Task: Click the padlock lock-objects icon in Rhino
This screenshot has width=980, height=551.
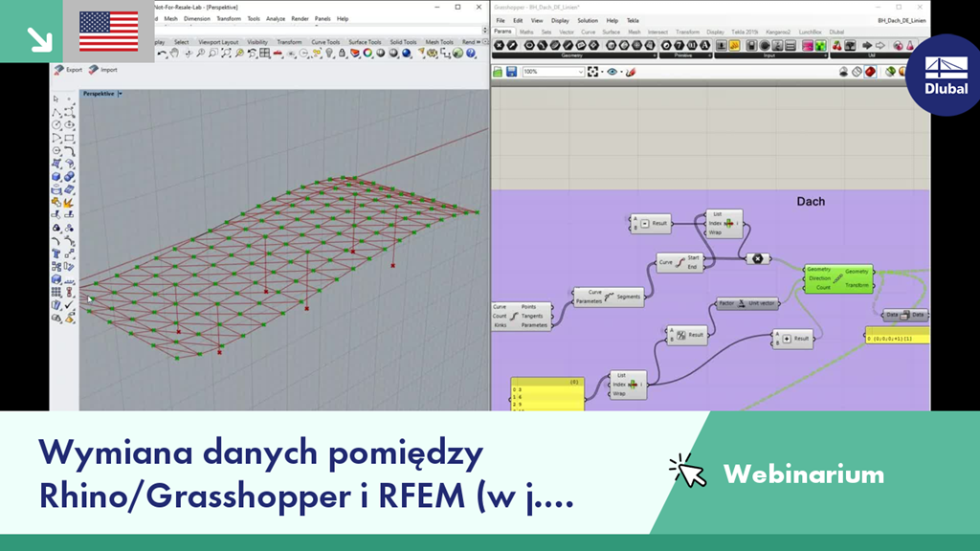Action: pos(342,54)
